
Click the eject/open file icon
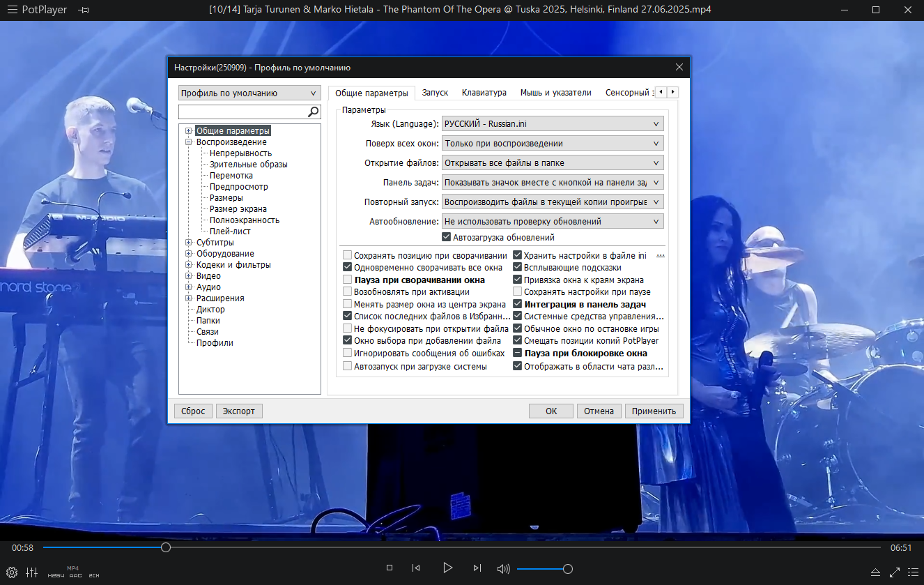click(875, 572)
